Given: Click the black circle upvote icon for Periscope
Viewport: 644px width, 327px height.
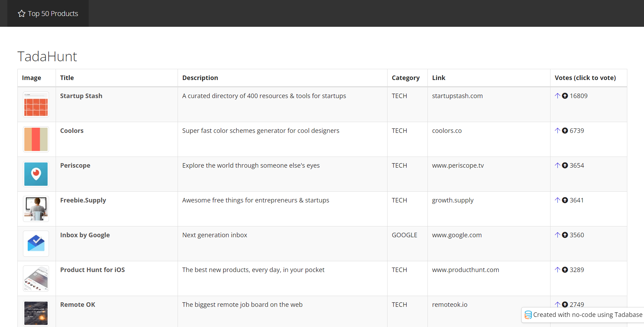Looking at the screenshot, I should tap(565, 165).
